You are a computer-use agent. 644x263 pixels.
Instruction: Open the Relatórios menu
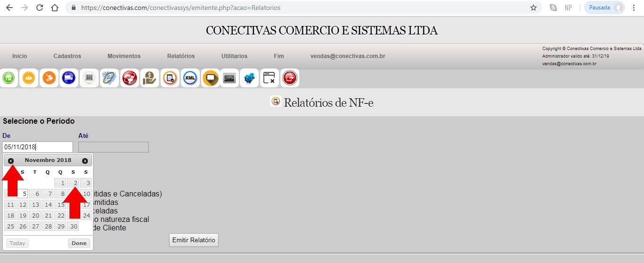click(181, 56)
